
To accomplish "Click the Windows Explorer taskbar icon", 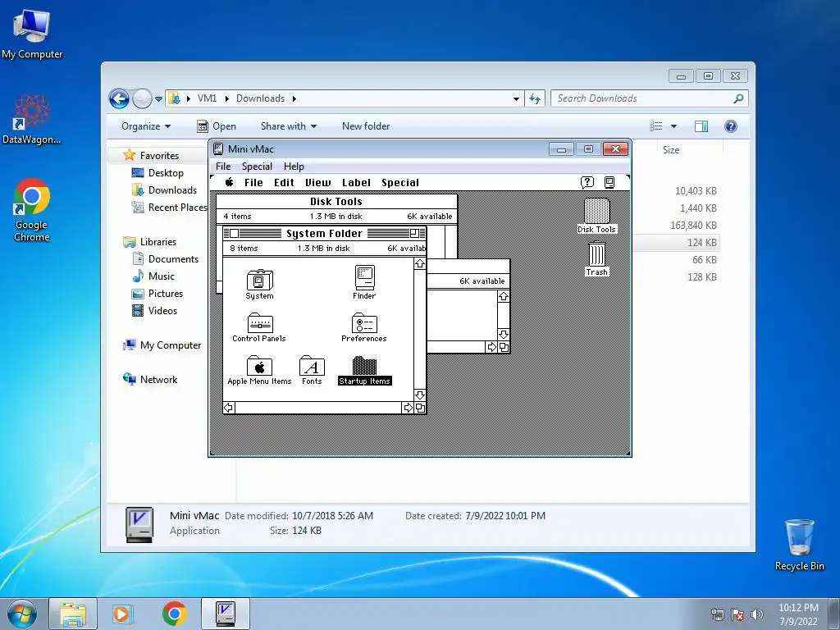I will click(x=73, y=614).
